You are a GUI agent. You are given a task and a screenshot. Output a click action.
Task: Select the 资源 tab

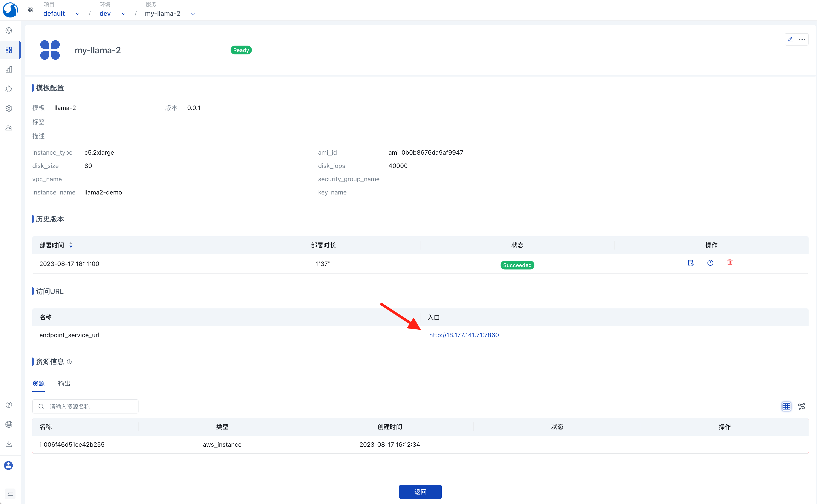(x=38, y=383)
